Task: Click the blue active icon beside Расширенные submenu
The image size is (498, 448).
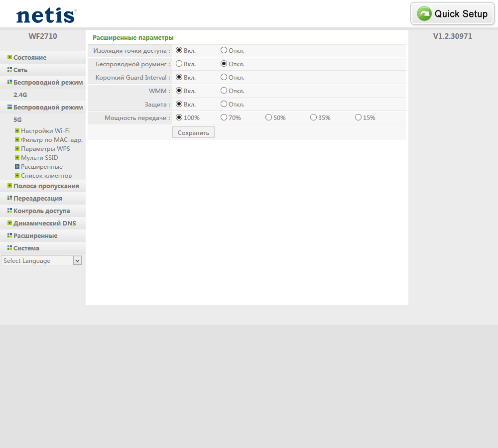Action: click(17, 166)
